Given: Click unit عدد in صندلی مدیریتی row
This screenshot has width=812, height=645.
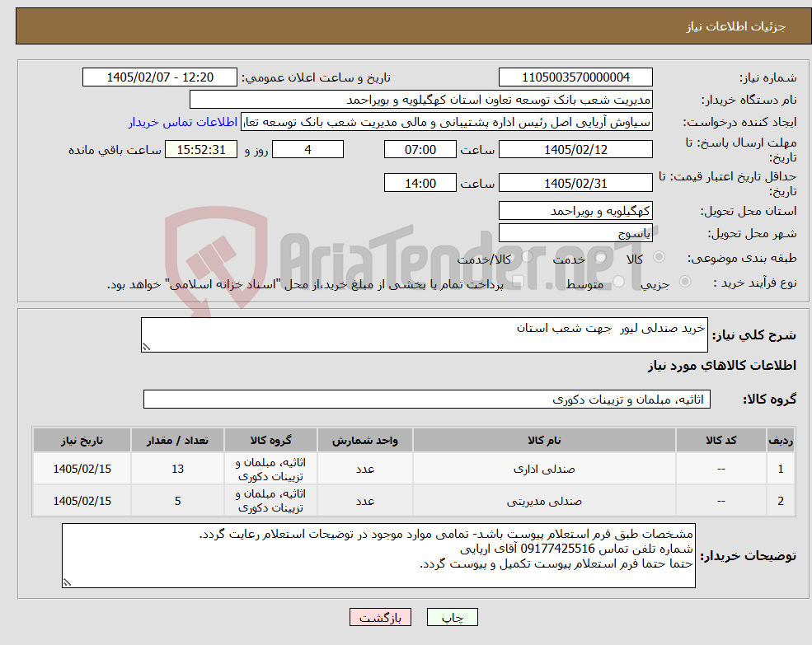Looking at the screenshot, I should click(364, 501).
